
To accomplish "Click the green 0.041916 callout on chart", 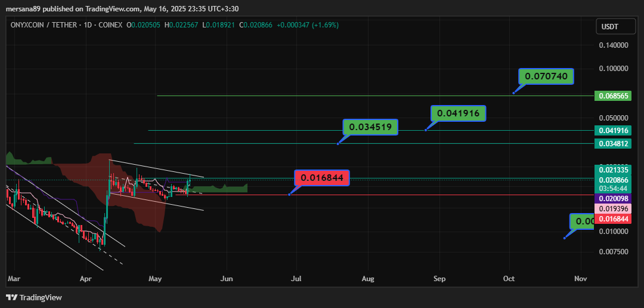I will point(459,113).
